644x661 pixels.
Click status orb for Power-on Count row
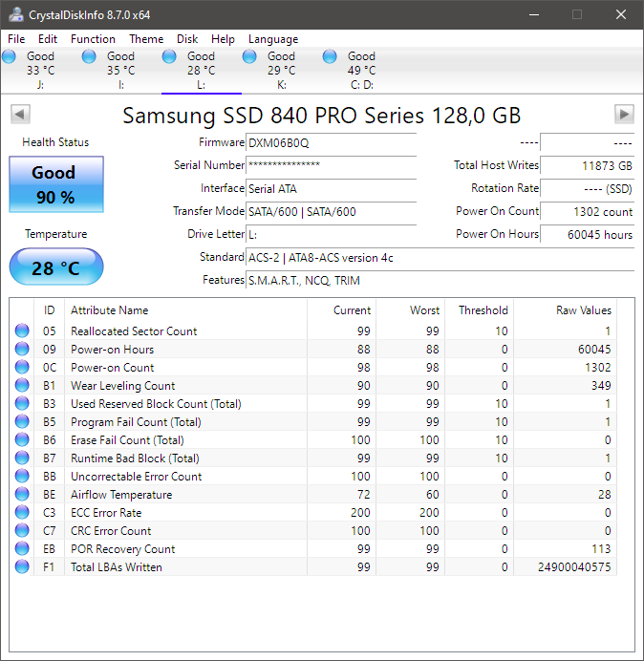click(x=22, y=367)
